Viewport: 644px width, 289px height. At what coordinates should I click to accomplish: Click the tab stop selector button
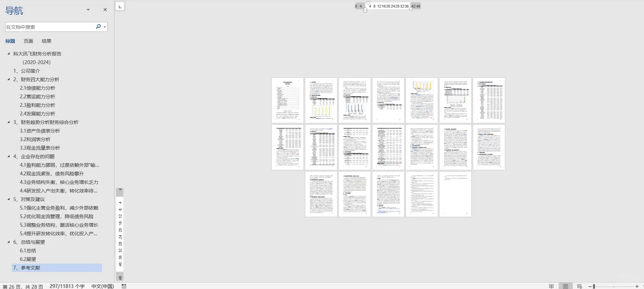(x=120, y=6)
